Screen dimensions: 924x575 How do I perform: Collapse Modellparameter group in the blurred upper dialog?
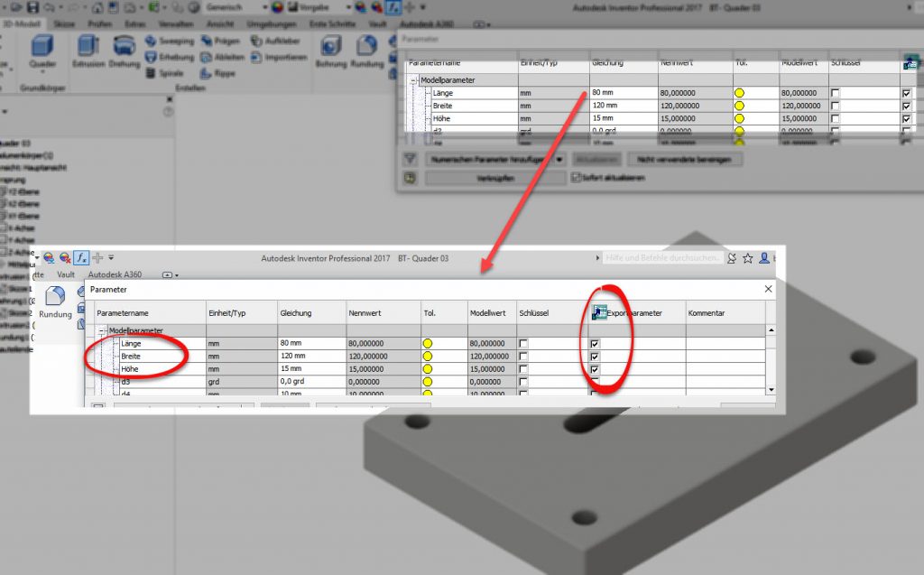point(413,80)
